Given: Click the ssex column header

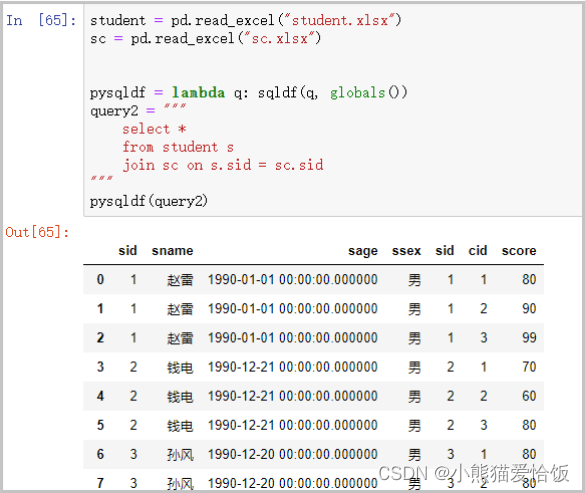Looking at the screenshot, I should coord(406,251).
